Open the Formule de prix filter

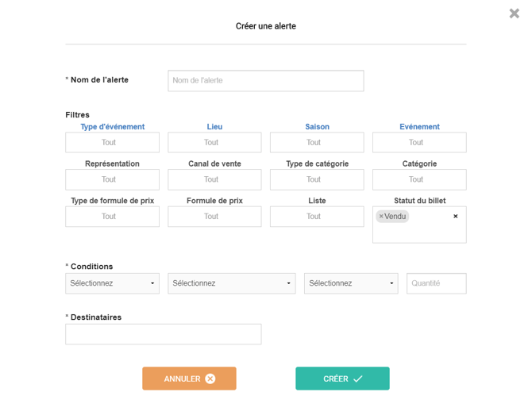click(x=214, y=217)
